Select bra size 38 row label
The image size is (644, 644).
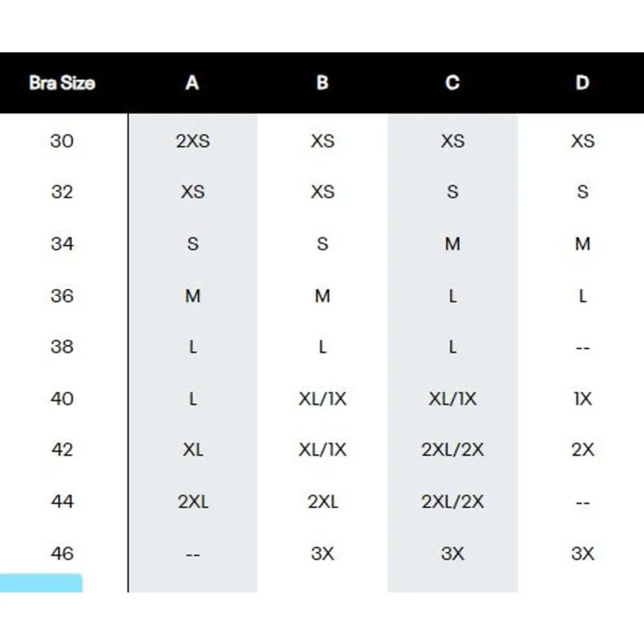(62, 347)
